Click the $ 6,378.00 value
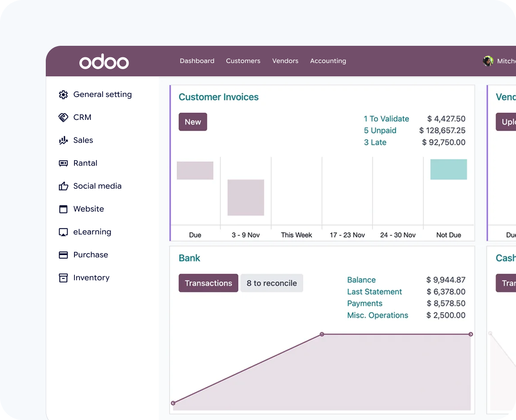The height and width of the screenshot is (420, 516). (446, 292)
